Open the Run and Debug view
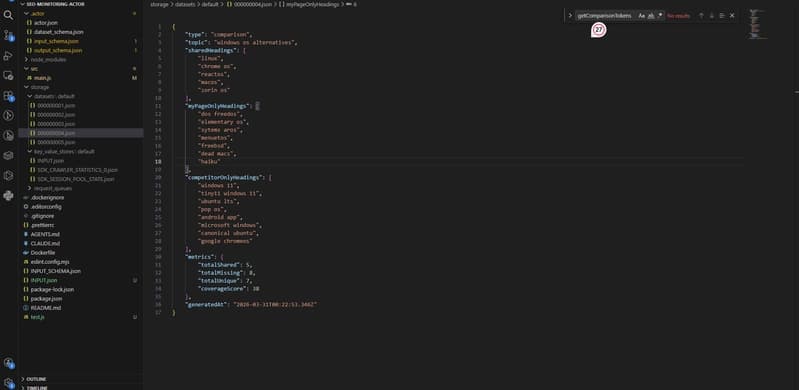This screenshot has height=390, width=799. [8, 56]
